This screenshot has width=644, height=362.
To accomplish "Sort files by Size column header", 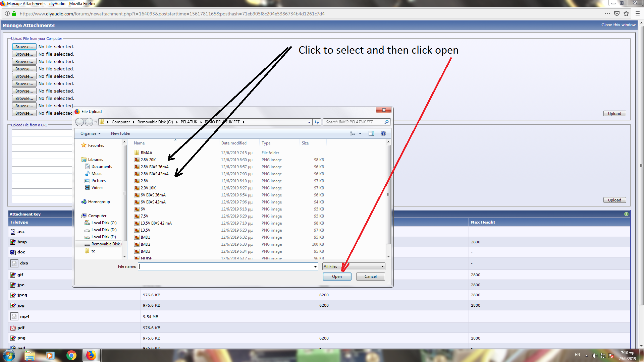I will [x=305, y=143].
